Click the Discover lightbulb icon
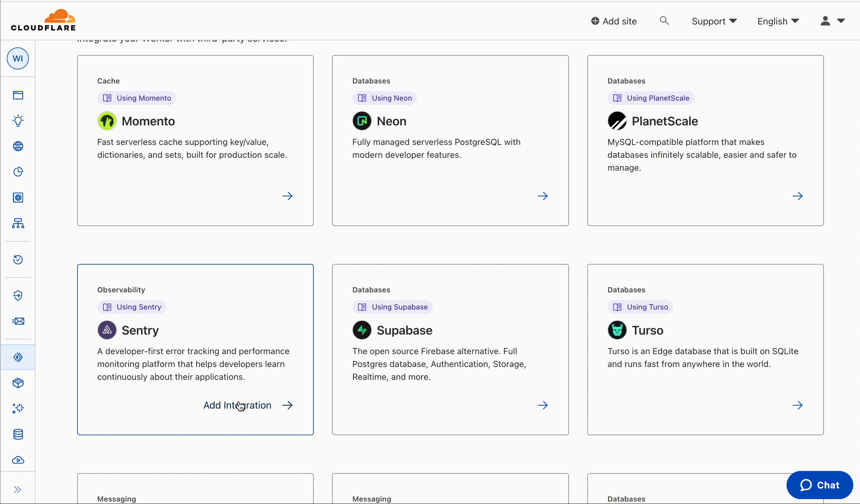The image size is (860, 504). pos(18,120)
